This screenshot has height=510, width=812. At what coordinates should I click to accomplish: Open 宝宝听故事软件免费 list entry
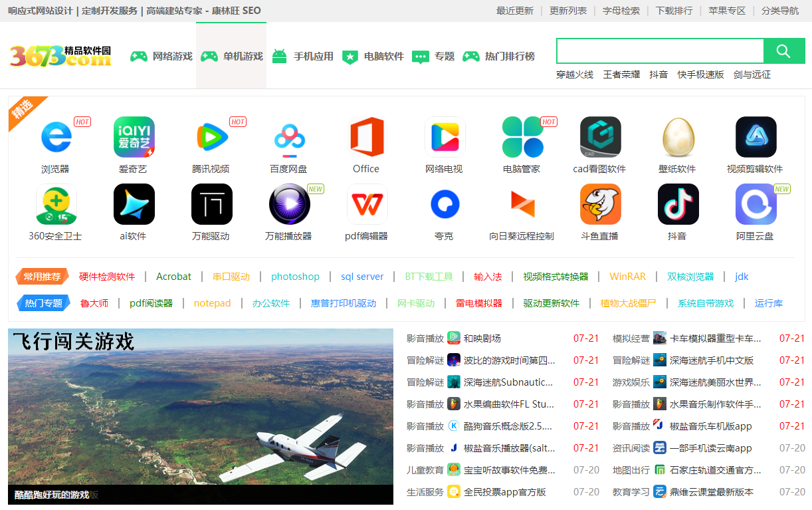click(509, 470)
